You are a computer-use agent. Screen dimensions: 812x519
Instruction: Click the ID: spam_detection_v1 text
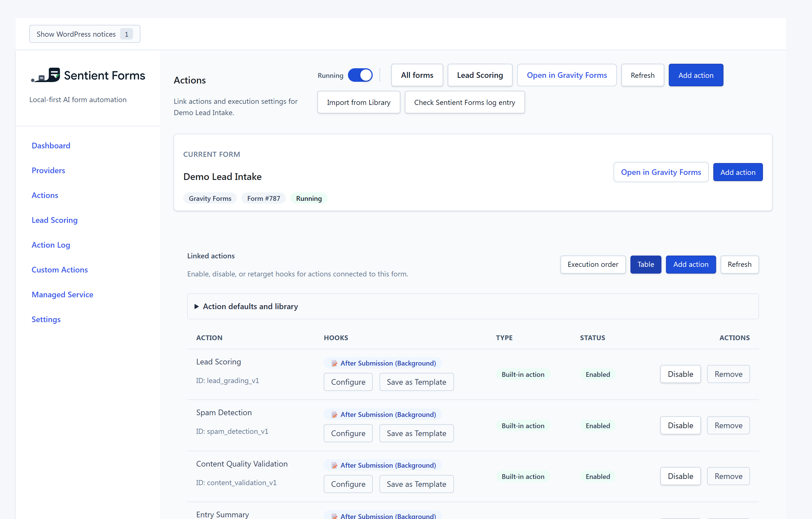[232, 432]
